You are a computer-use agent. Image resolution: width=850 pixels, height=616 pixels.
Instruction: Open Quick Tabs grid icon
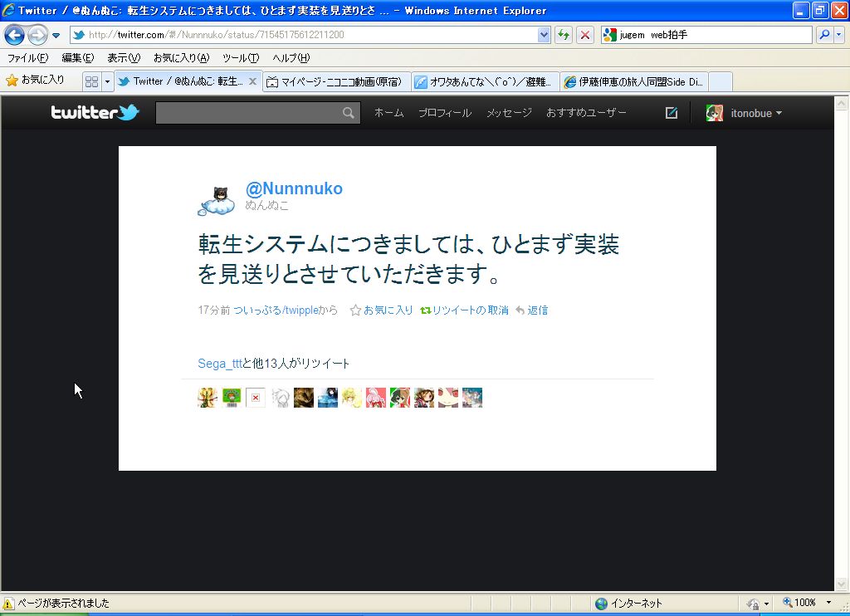(91, 81)
